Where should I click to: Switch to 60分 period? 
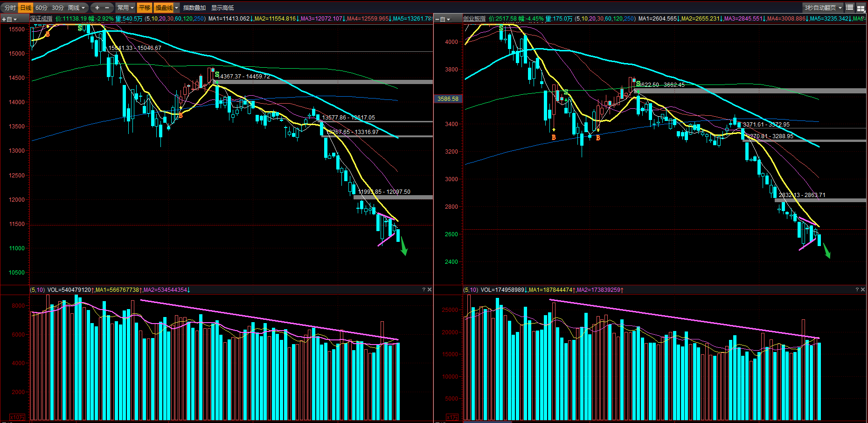(x=42, y=7)
